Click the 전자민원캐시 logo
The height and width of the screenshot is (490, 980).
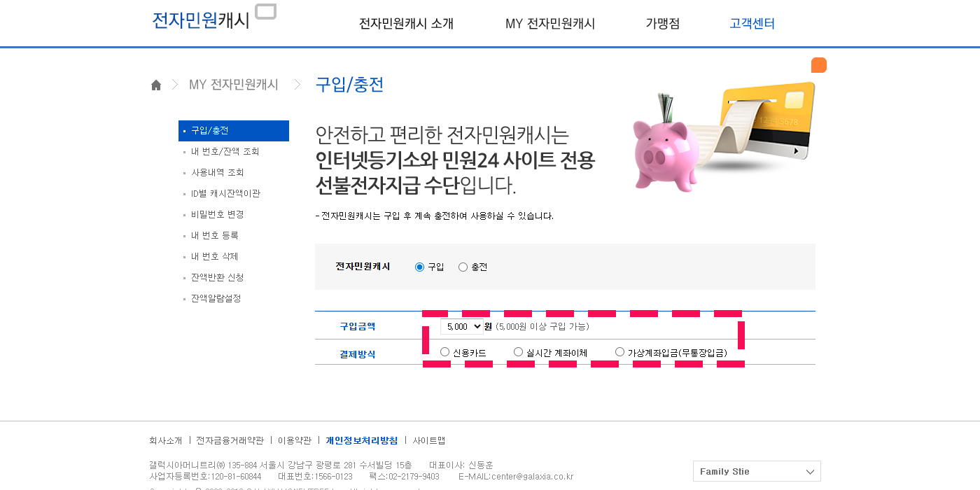pos(201,20)
